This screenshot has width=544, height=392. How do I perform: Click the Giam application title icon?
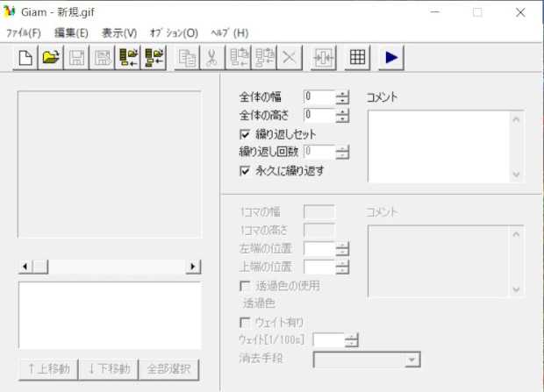(10, 11)
